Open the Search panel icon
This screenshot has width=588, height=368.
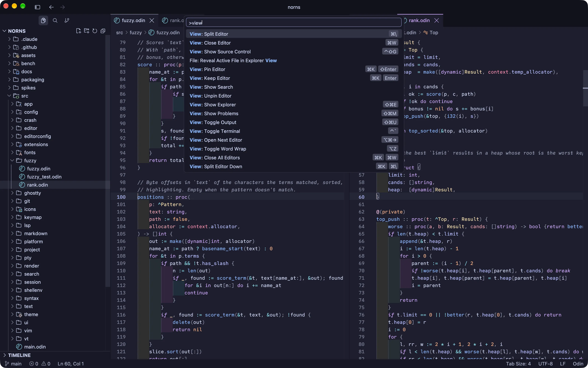55,20
